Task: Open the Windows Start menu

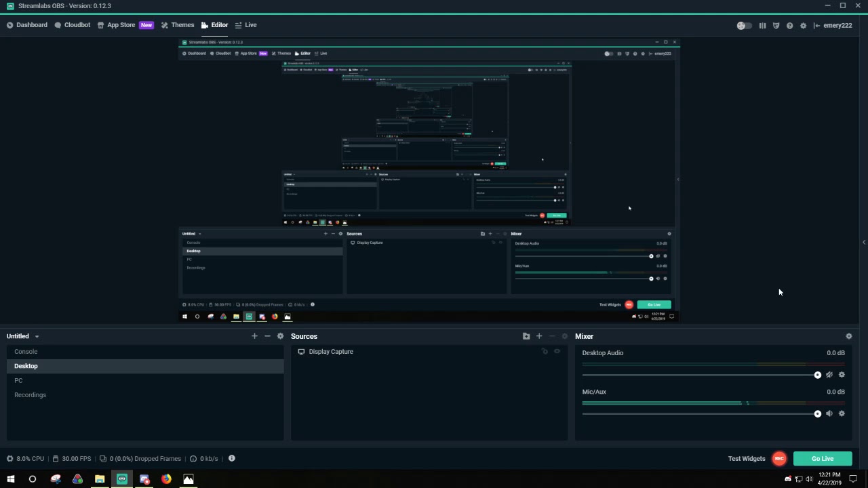Action: (x=10, y=479)
